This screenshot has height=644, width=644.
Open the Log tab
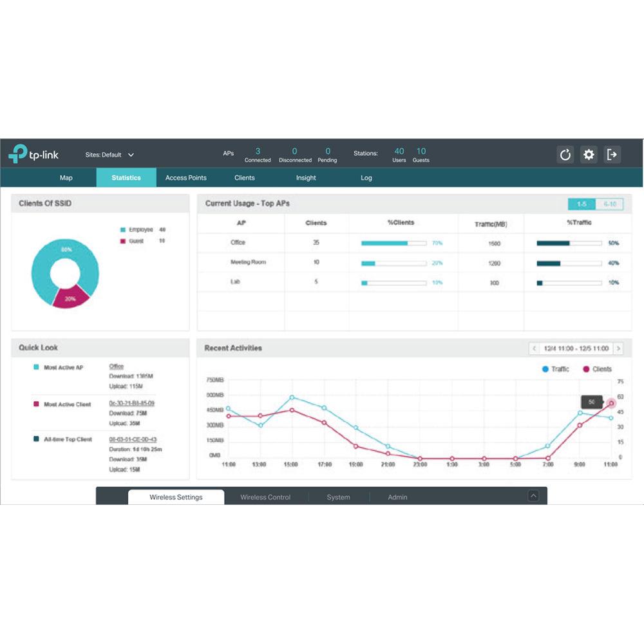click(366, 178)
